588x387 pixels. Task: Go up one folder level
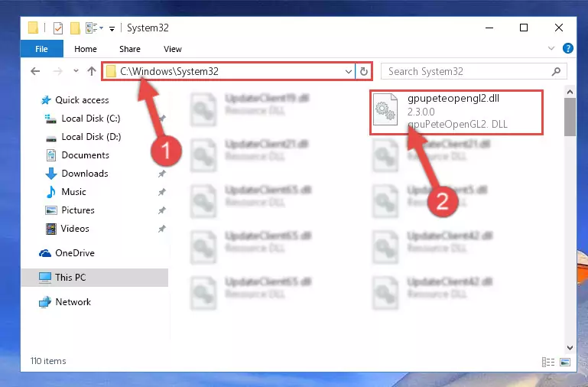[92, 71]
